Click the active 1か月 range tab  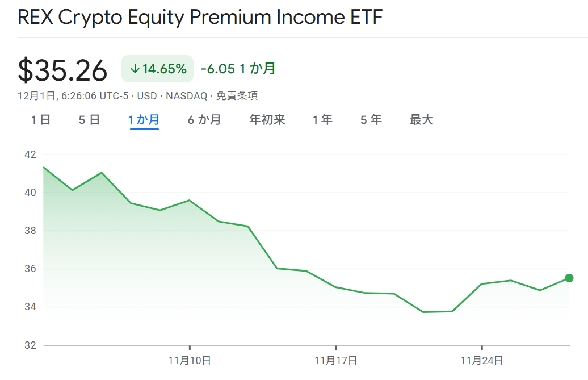pyautogui.click(x=144, y=120)
